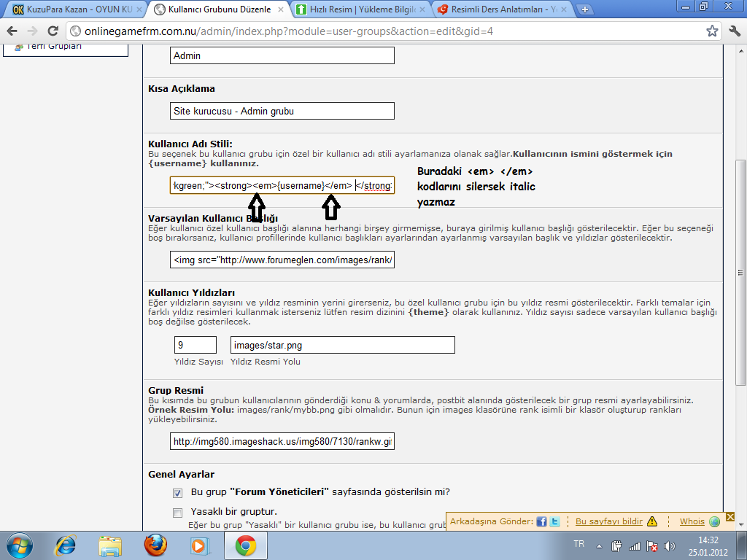The width and height of the screenshot is (747, 560).
Task: Close the yellow share bar
Action: pos(730,517)
